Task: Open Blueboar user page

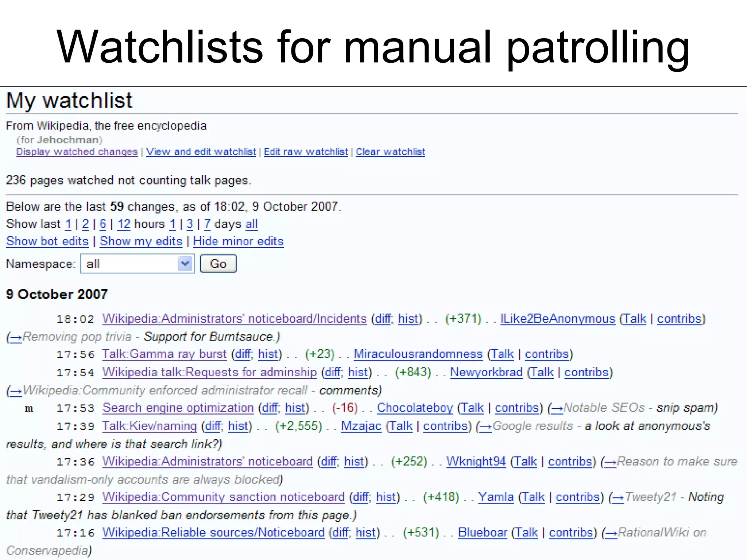Action: coord(483,532)
